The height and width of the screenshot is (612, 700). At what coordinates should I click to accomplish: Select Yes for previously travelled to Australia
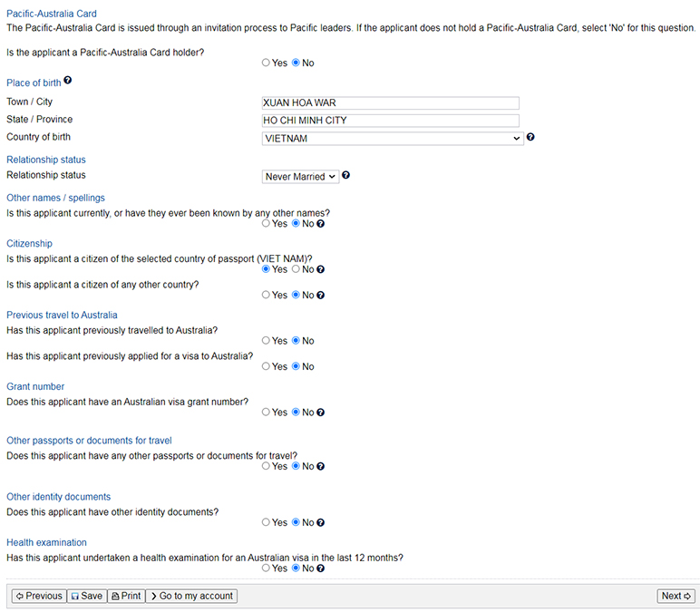click(266, 341)
